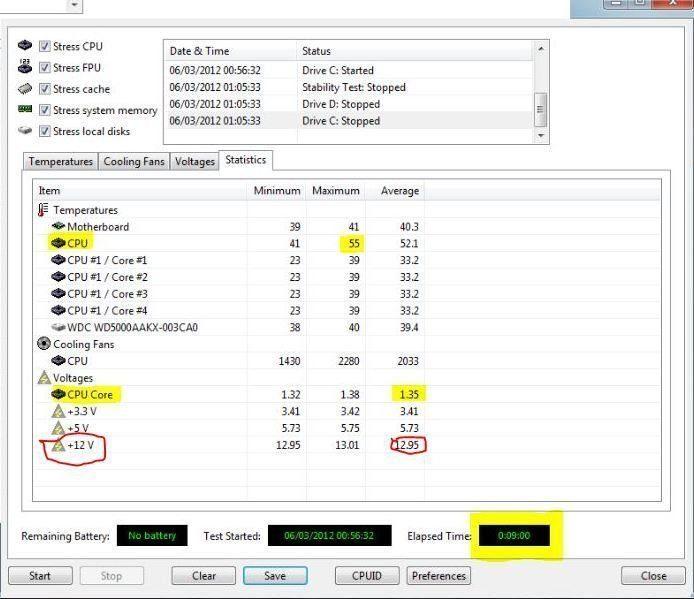The image size is (694, 599).
Task: Click the chip icon beside Stress CPU
Action: click(25, 46)
